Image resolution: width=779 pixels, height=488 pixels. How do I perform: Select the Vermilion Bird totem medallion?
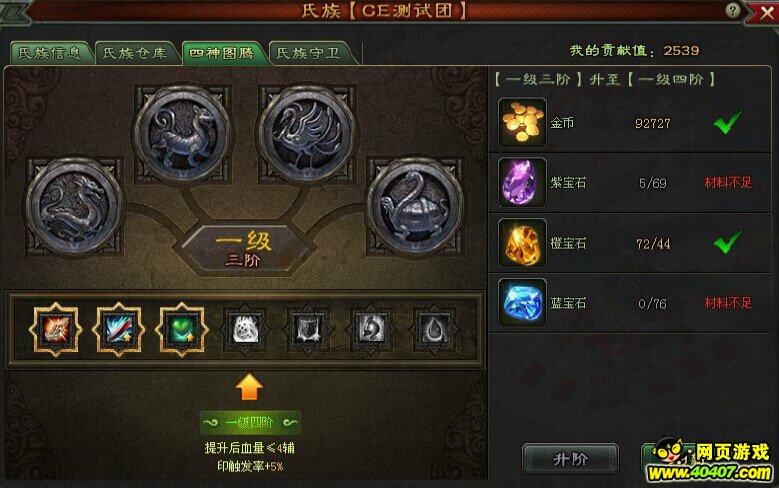coord(307,134)
